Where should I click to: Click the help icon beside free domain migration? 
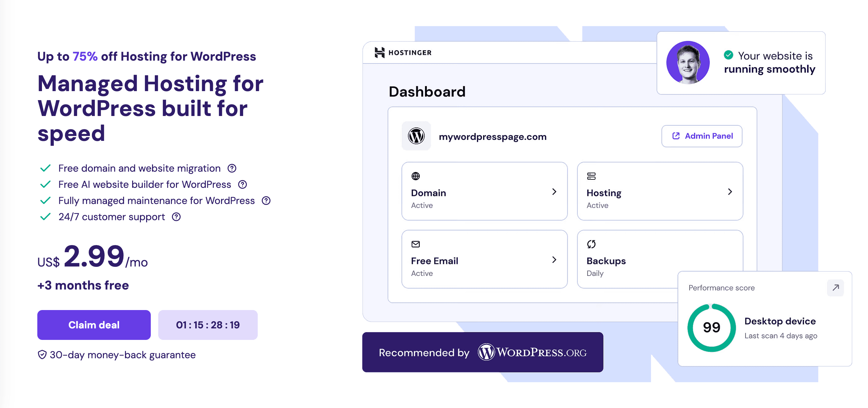click(232, 168)
